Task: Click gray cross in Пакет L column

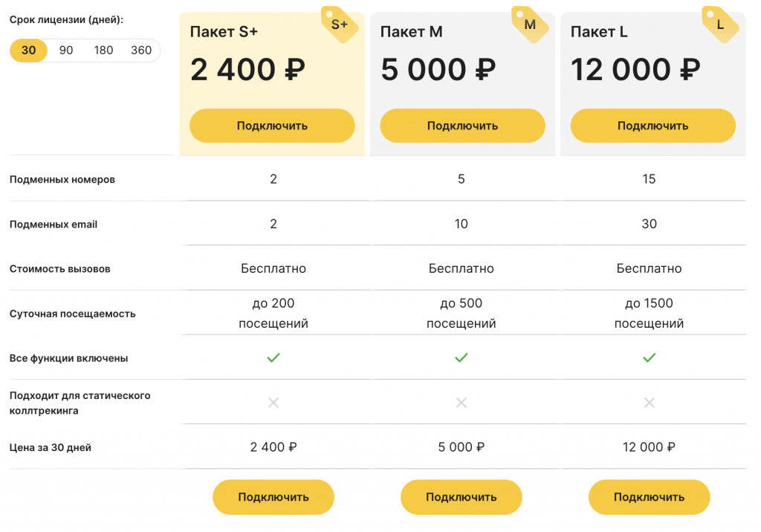Action: [649, 403]
